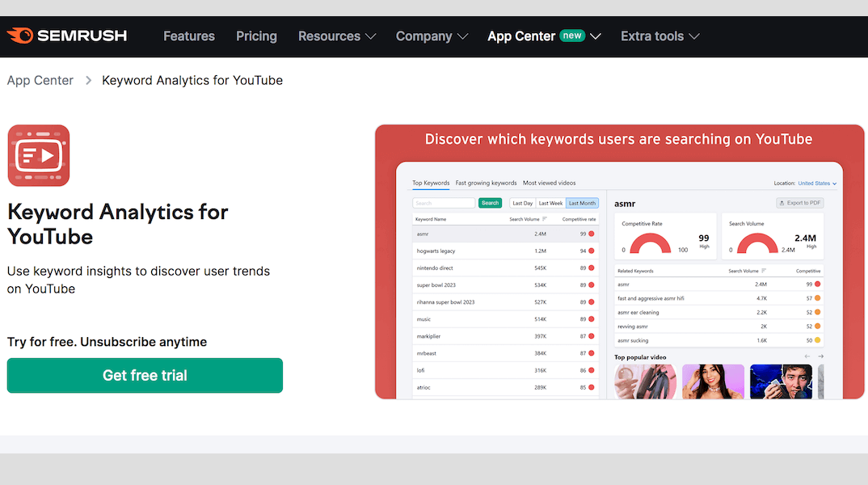Open the Features page
The height and width of the screenshot is (485, 868).
click(189, 36)
